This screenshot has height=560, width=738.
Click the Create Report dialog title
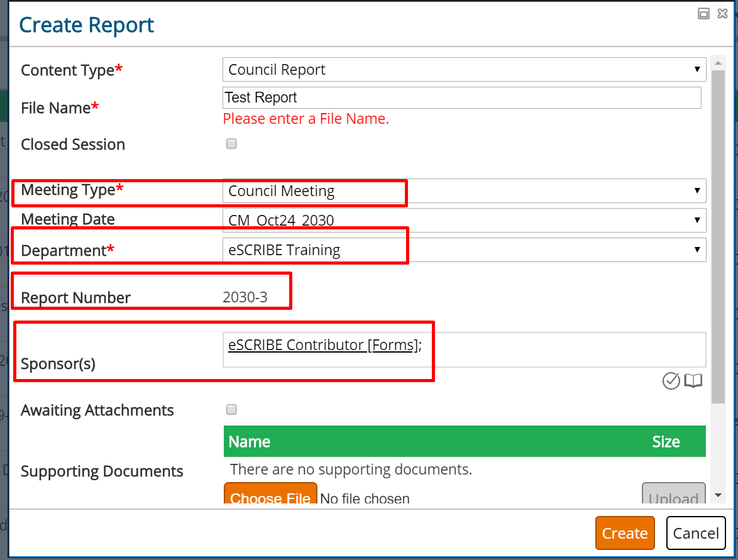[86, 25]
